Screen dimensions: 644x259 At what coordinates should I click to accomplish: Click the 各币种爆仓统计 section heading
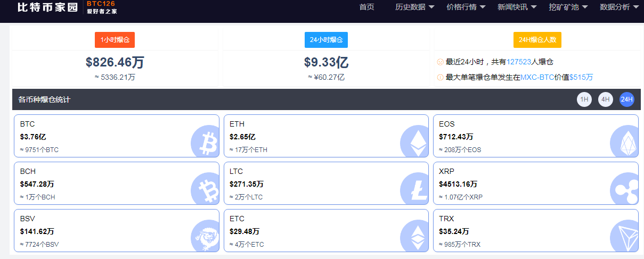44,99
